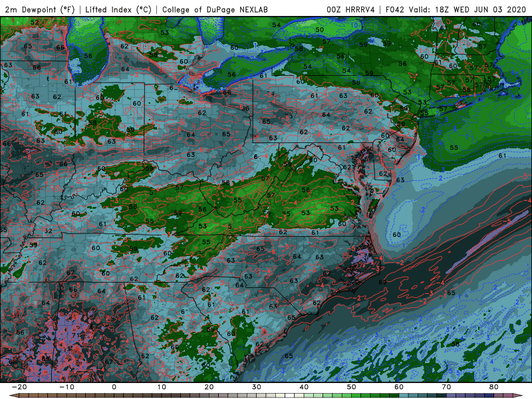
Task: Click the "2m Dewpoint (°F)" title text
Action: pyautogui.click(x=40, y=9)
